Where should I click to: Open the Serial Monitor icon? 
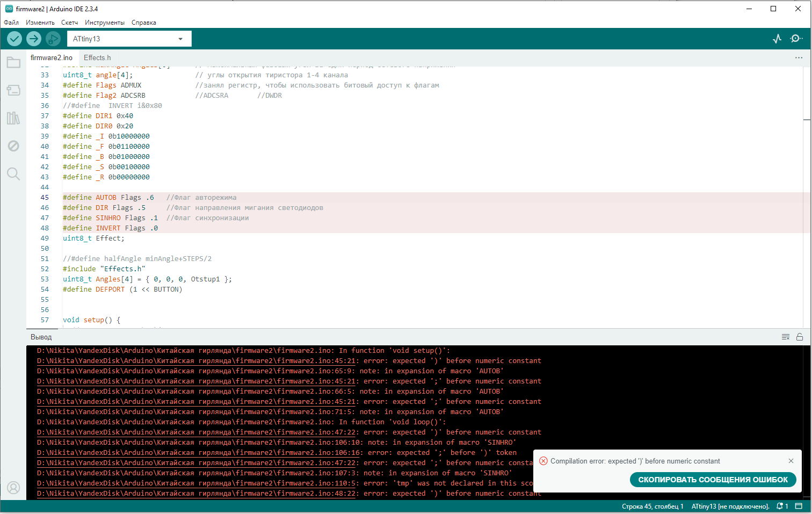[796, 39]
